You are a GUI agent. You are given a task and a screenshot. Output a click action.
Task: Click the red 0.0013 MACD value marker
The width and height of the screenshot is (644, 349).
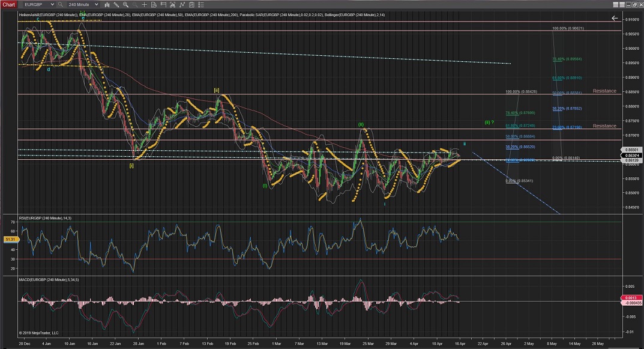coord(631,297)
